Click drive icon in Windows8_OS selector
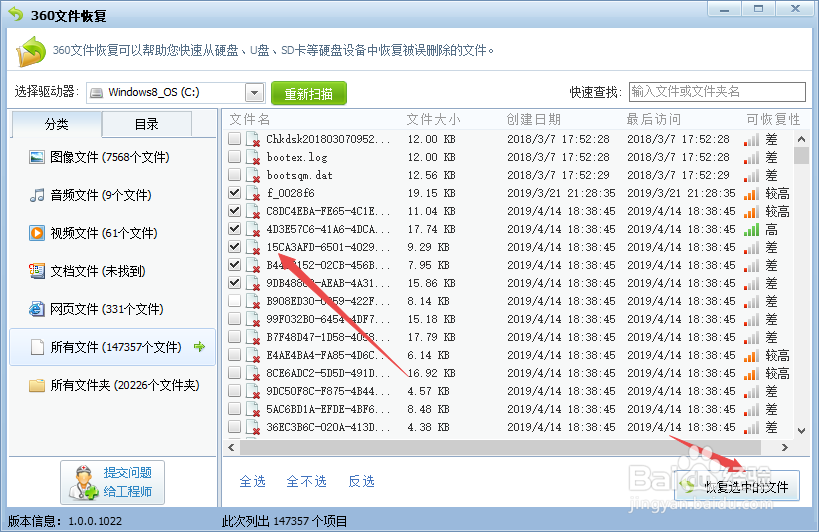The image size is (819, 532). point(96,93)
